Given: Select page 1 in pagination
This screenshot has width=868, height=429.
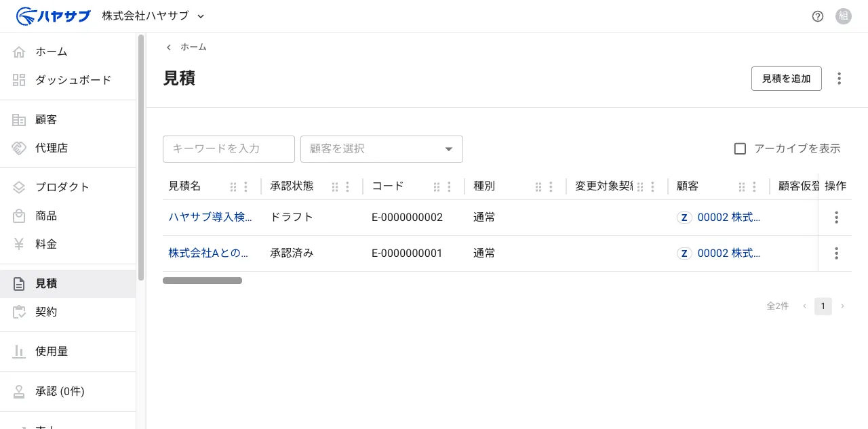Looking at the screenshot, I should pyautogui.click(x=823, y=306).
